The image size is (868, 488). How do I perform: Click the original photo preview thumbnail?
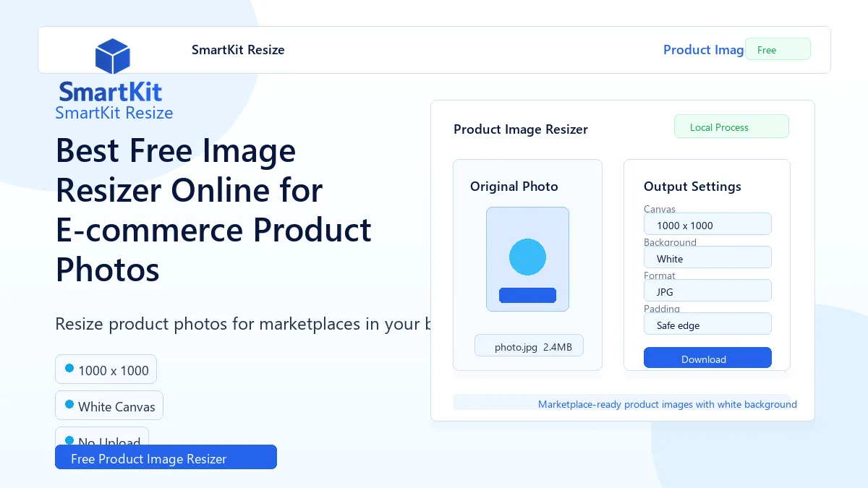point(527,260)
